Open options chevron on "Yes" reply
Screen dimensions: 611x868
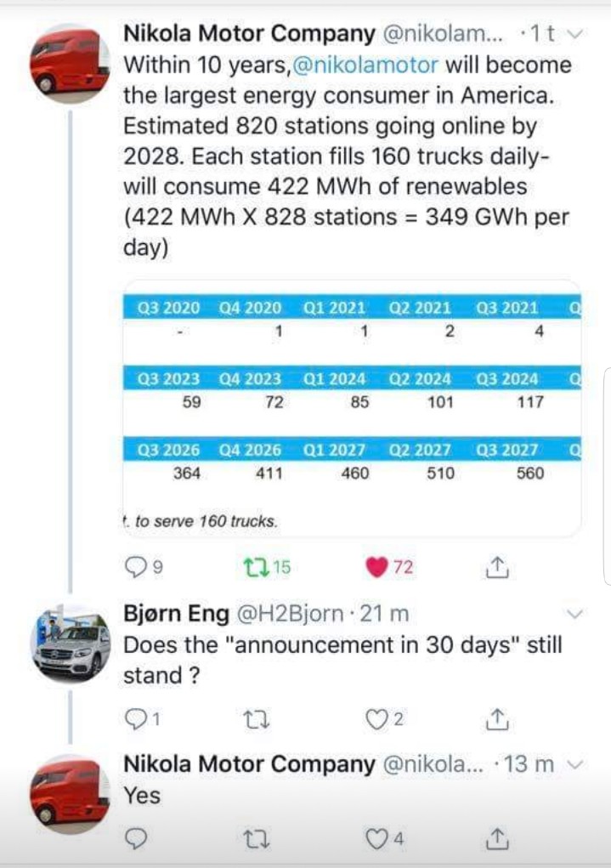pos(575,764)
